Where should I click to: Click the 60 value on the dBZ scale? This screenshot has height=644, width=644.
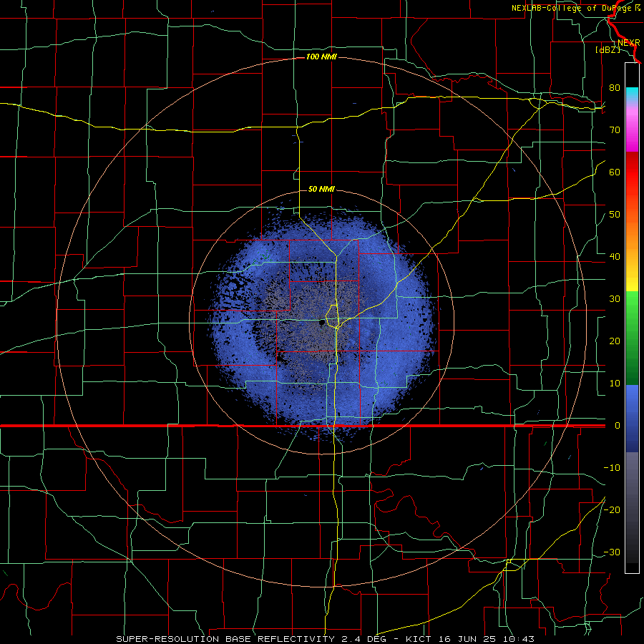coord(615,172)
